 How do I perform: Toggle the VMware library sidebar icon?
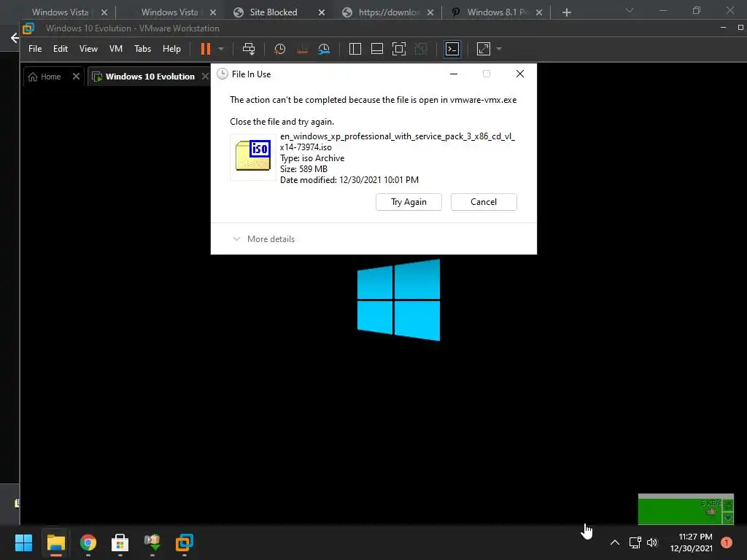[355, 49]
